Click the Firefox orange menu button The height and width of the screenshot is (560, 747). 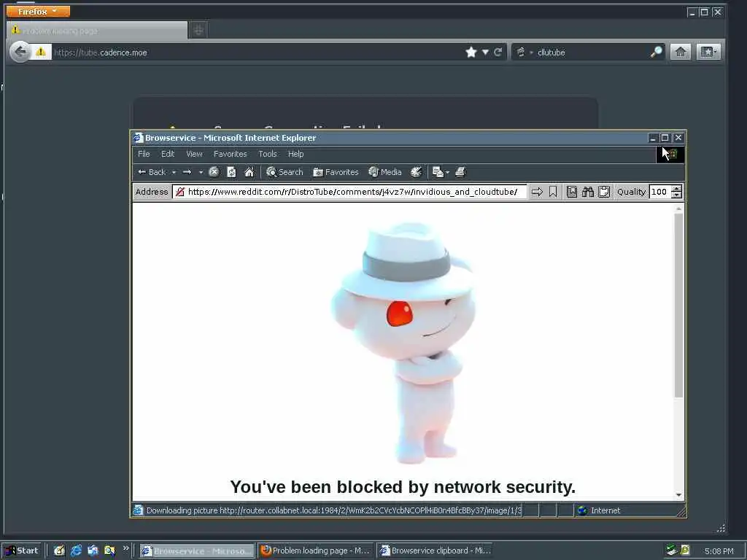[x=38, y=11]
